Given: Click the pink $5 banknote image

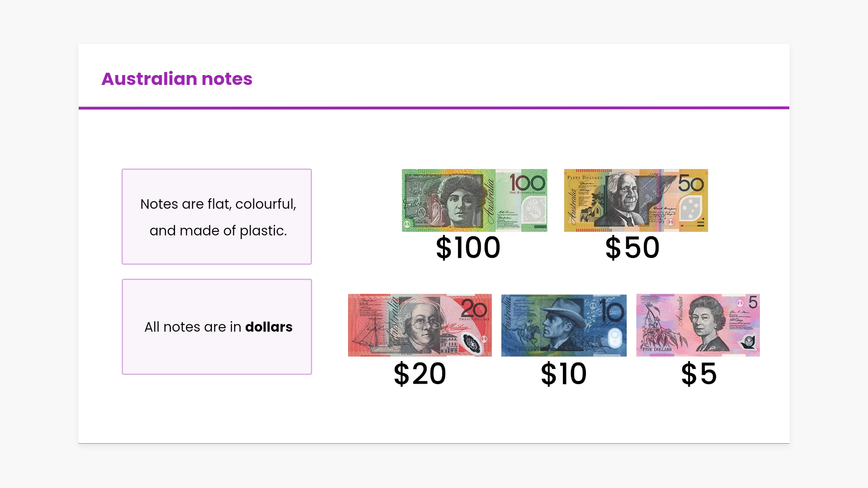Looking at the screenshot, I should (x=698, y=325).
